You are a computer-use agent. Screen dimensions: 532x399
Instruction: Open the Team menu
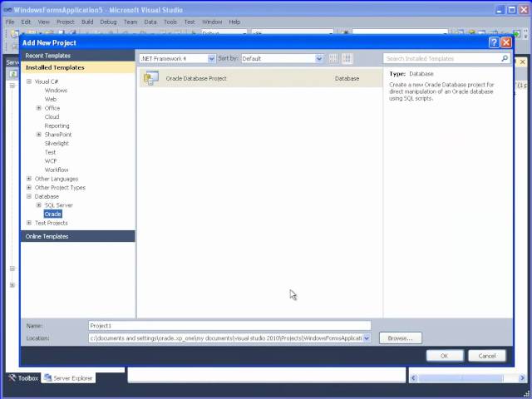(131, 22)
